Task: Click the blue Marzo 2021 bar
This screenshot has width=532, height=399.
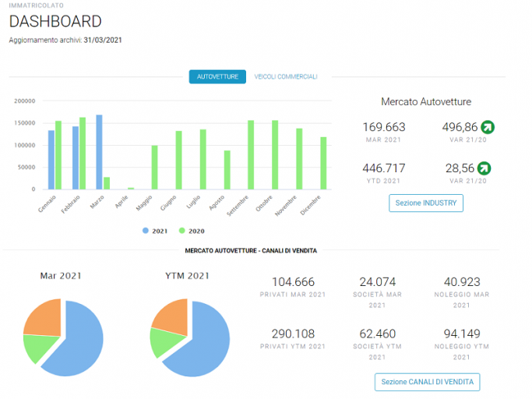Action: click(99, 152)
